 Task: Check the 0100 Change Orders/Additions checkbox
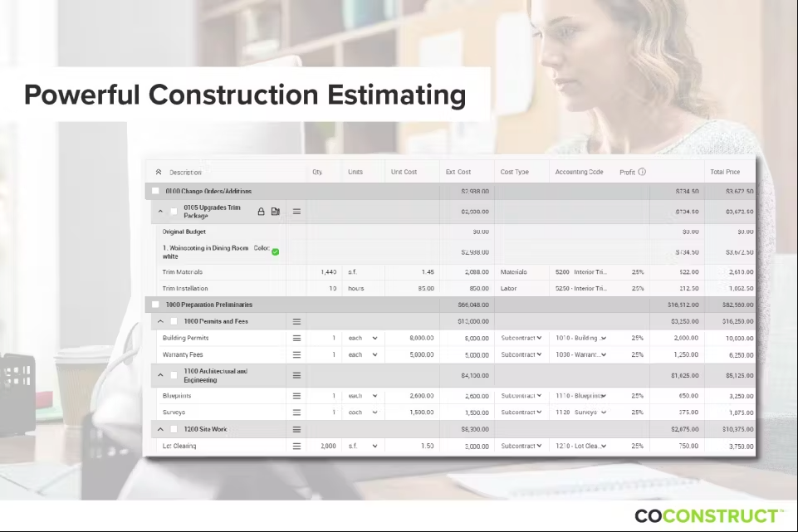pos(155,192)
